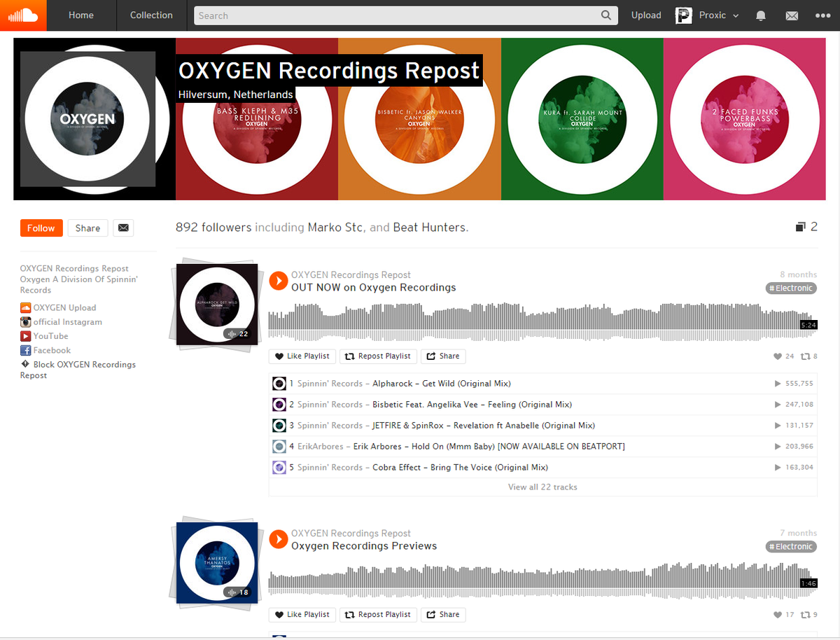The width and height of the screenshot is (840, 640).
Task: Go to the Home tab
Action: click(x=81, y=15)
